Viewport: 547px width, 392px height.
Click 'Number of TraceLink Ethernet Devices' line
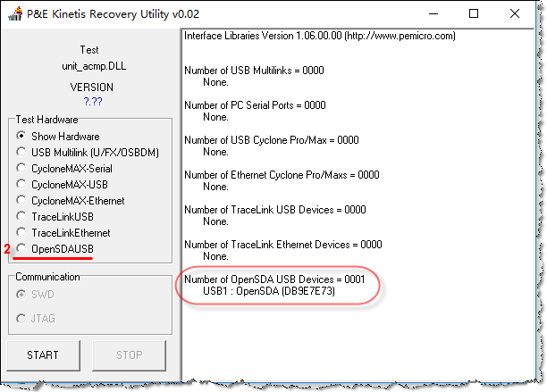[x=283, y=245]
